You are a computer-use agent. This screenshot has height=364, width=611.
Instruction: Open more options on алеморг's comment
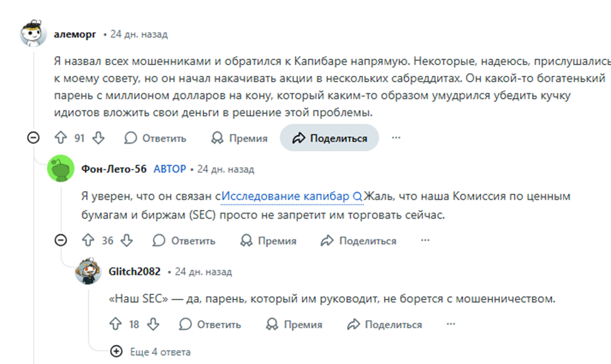[x=396, y=138]
